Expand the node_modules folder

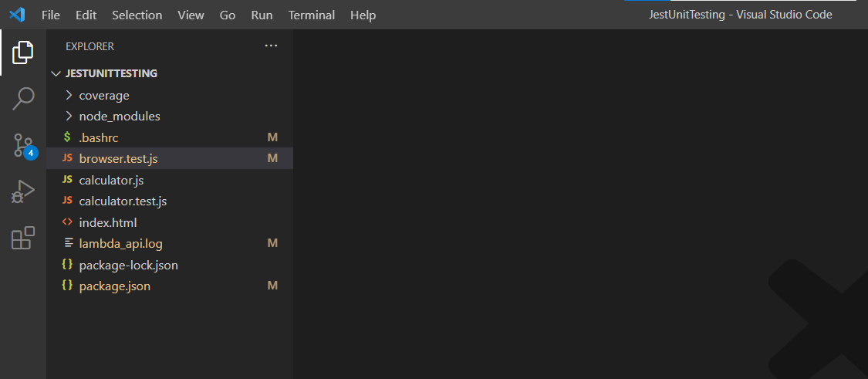(x=119, y=117)
